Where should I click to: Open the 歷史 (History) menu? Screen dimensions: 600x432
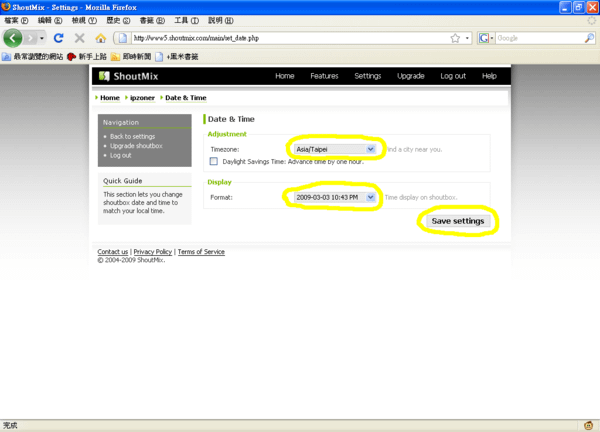point(118,21)
